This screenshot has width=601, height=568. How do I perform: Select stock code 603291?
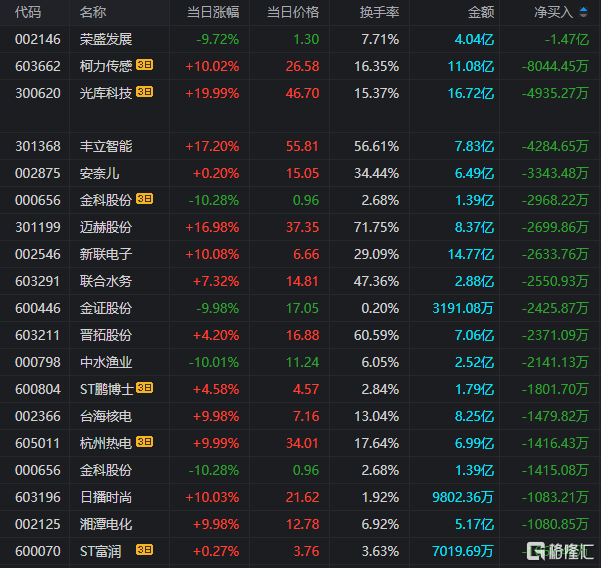pos(38,281)
